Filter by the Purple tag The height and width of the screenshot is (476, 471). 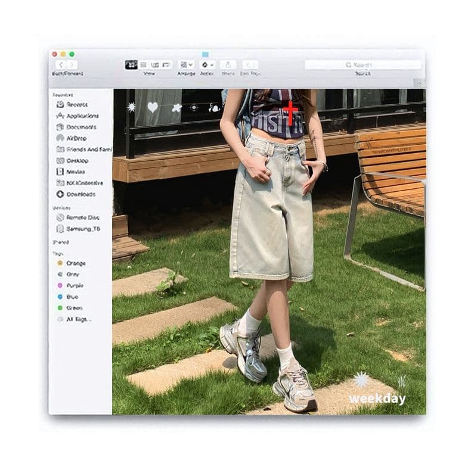point(70,285)
